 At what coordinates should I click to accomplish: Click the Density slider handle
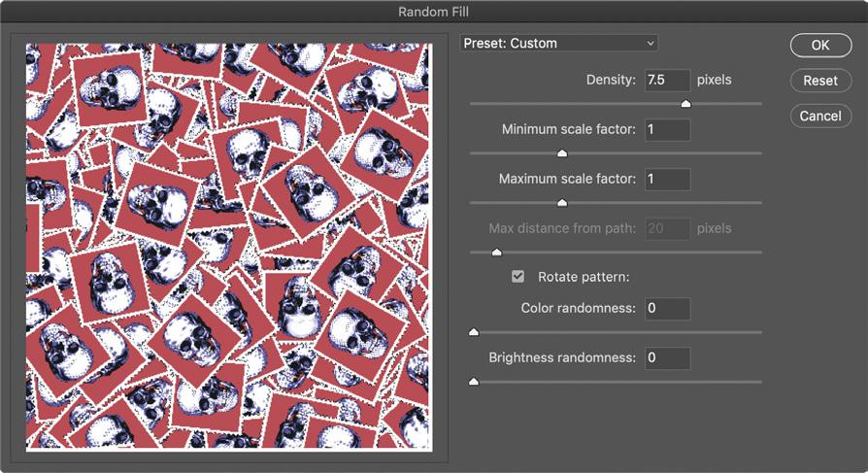point(685,104)
